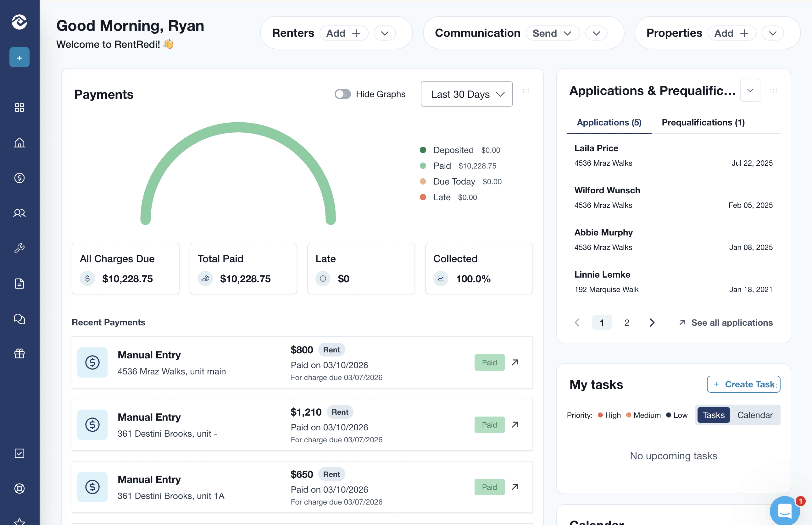Viewport: 812px width, 525px height.
Task: Click the Properties house icon in sidebar
Action: coord(19,142)
